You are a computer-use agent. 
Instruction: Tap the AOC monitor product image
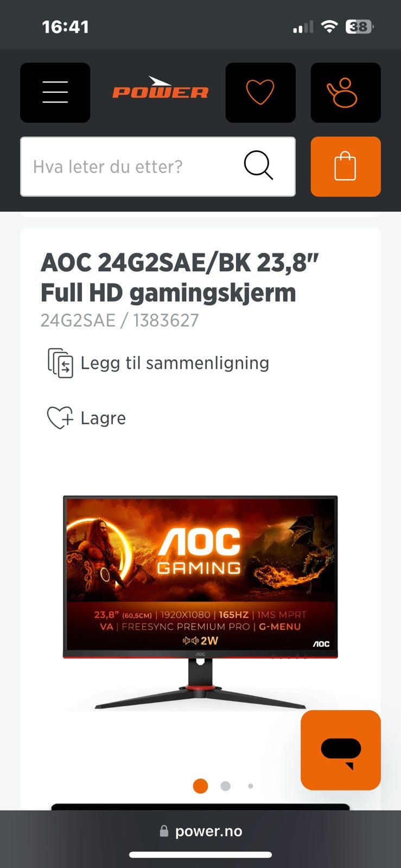200,602
